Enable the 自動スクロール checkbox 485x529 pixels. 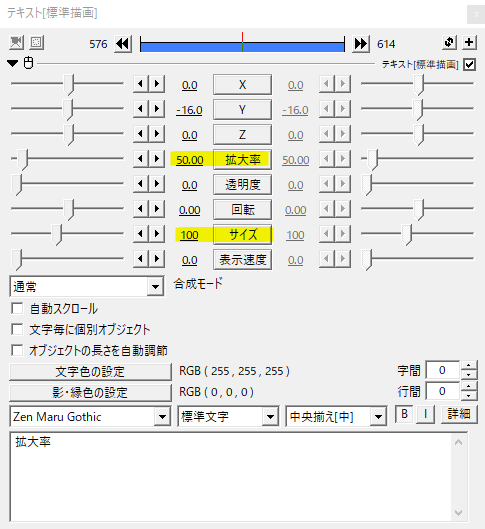(x=17, y=308)
